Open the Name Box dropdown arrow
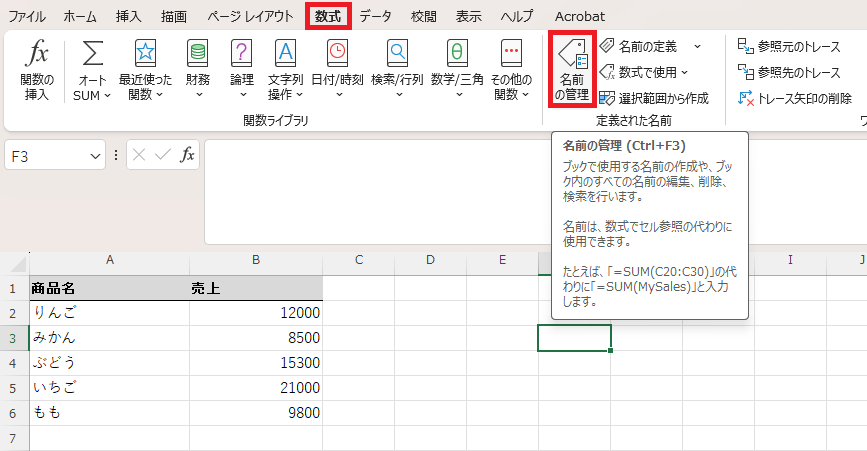 click(95, 156)
